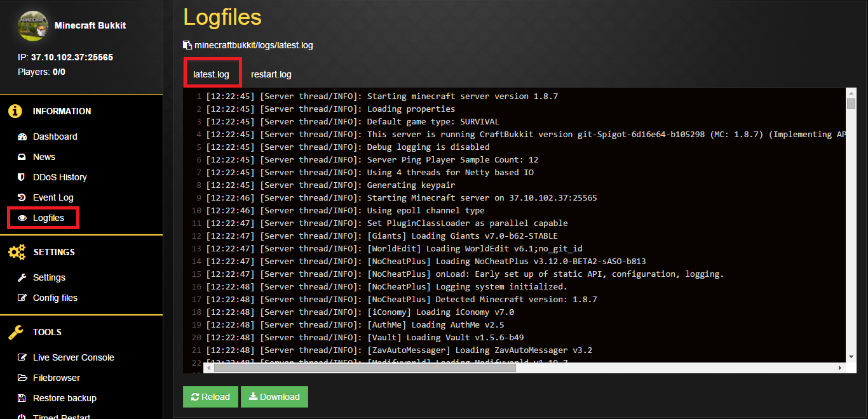Click the vertical scrollbar thumb
The width and height of the screenshot is (868, 419).
[851, 103]
